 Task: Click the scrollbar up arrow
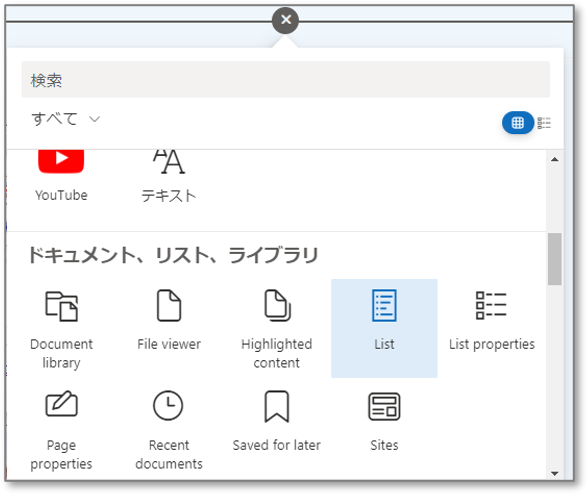pyautogui.click(x=555, y=159)
